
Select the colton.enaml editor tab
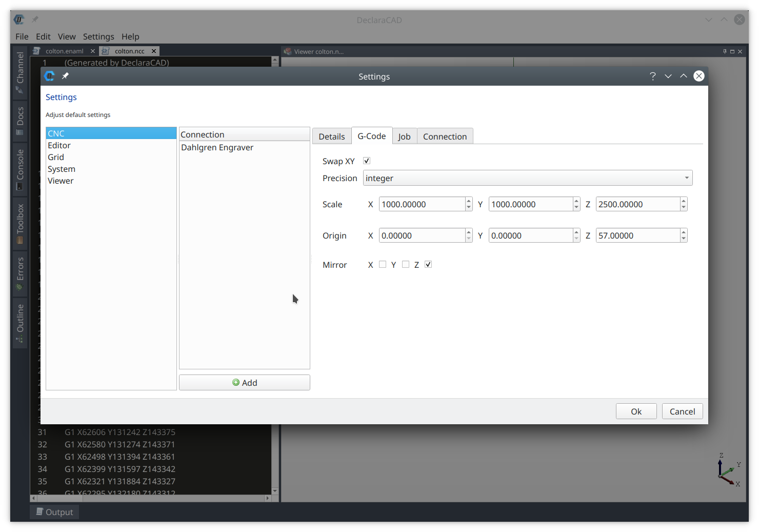coord(64,51)
